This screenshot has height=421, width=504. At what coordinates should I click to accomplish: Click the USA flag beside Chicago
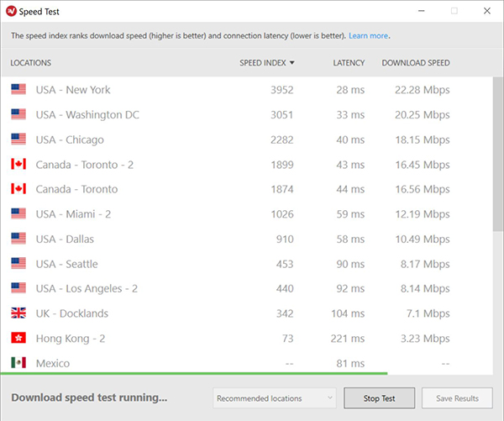[x=18, y=139]
